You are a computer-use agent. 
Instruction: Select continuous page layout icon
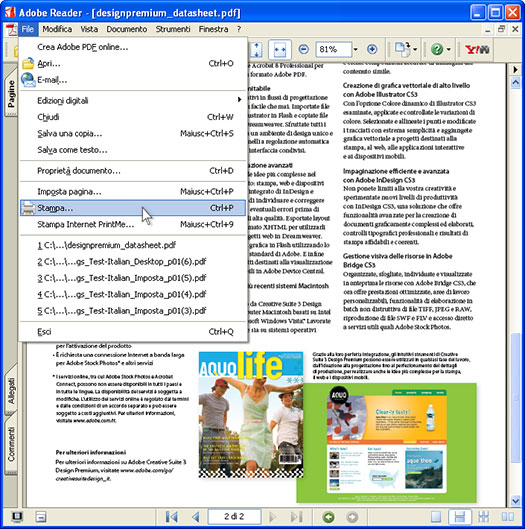460,517
